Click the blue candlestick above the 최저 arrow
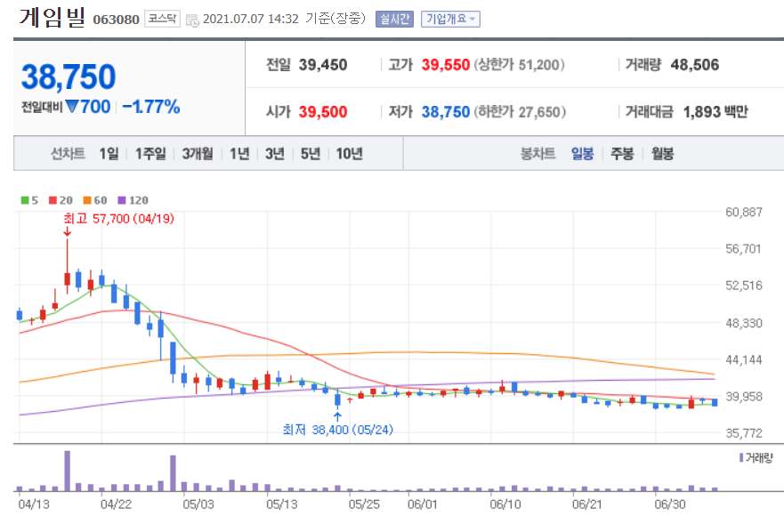This screenshot has width=784, height=532. 337,399
